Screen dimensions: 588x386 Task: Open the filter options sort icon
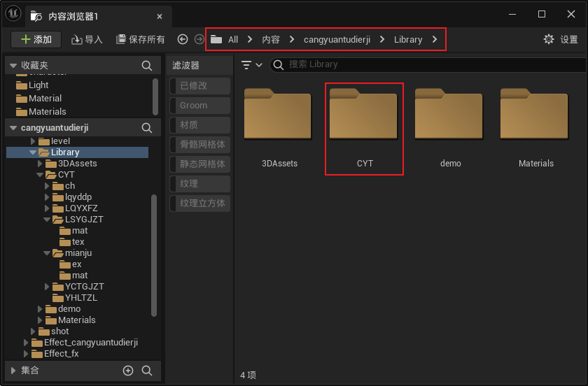coord(251,64)
